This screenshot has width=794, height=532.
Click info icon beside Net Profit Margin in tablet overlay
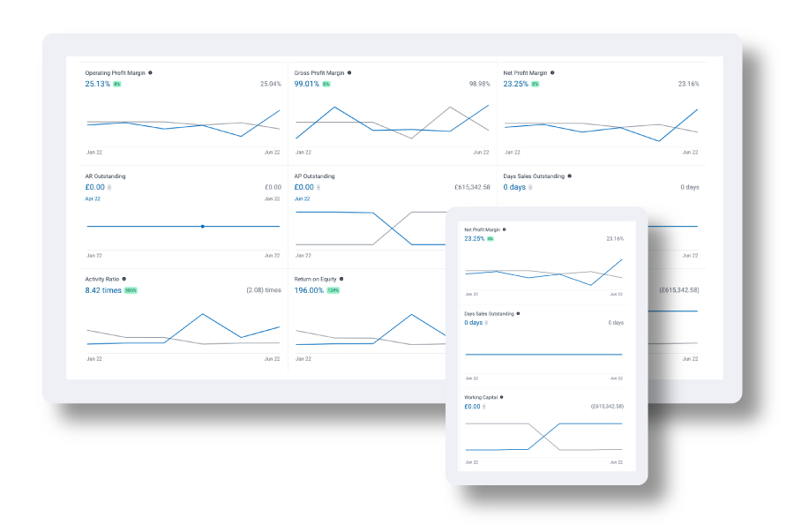point(505,229)
